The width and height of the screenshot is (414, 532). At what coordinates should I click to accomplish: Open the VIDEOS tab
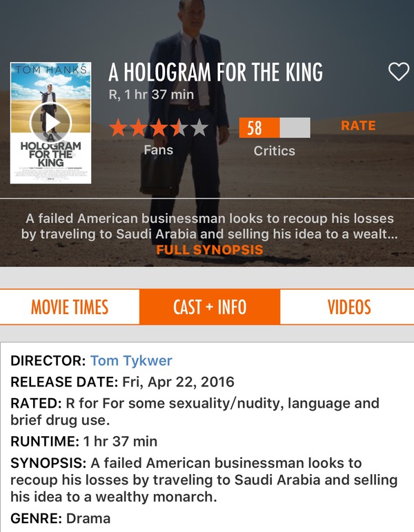(349, 307)
